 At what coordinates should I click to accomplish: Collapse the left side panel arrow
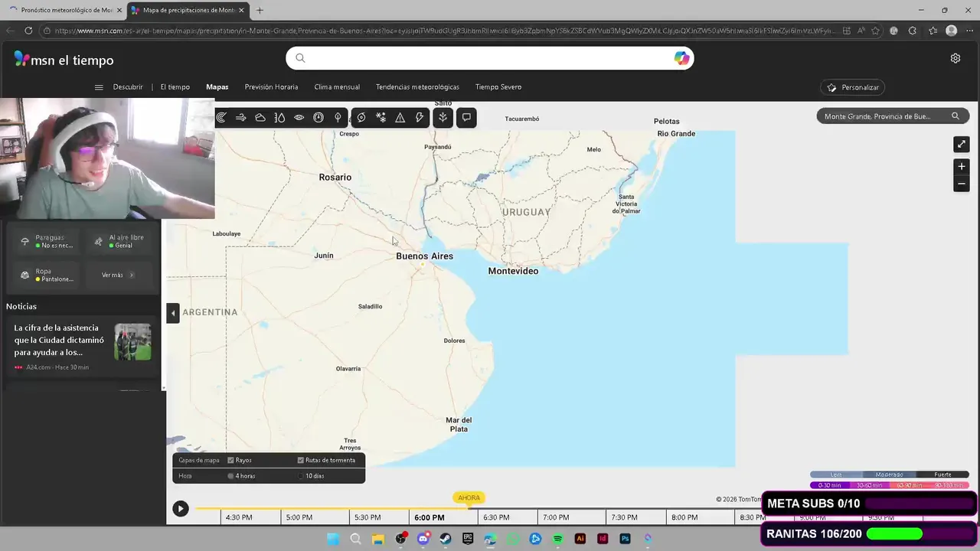173,312
